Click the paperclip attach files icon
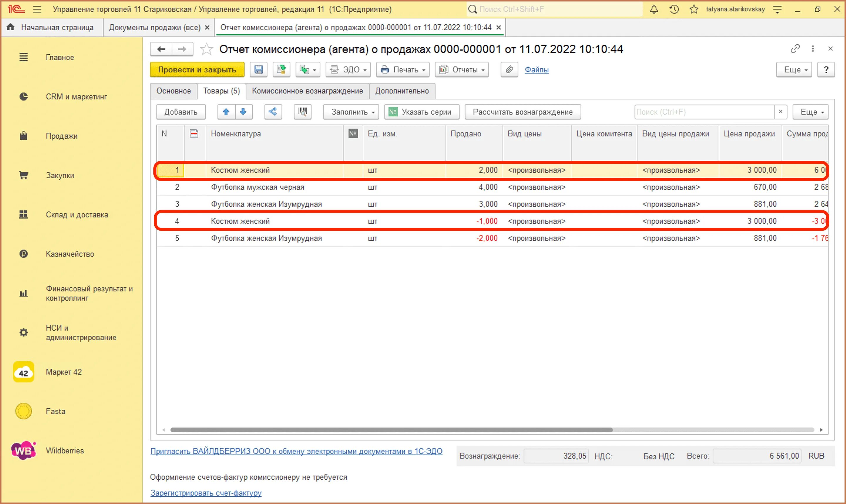Viewport: 846px width, 504px height. [509, 70]
